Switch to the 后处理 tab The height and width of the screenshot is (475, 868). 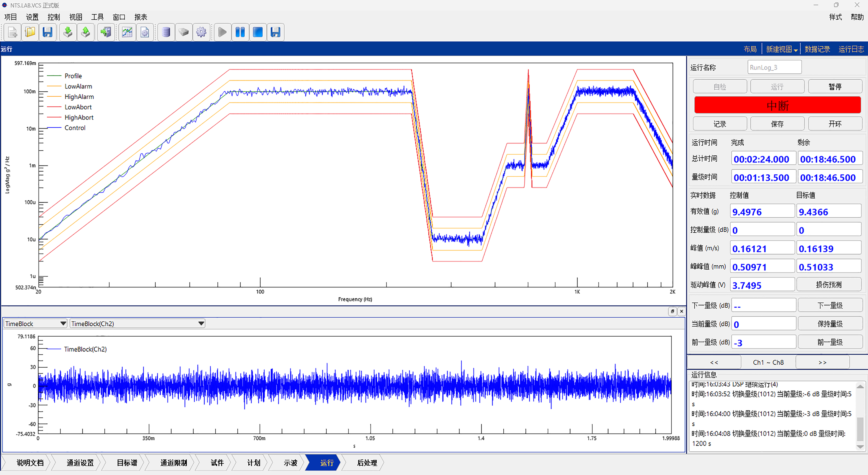(367, 463)
